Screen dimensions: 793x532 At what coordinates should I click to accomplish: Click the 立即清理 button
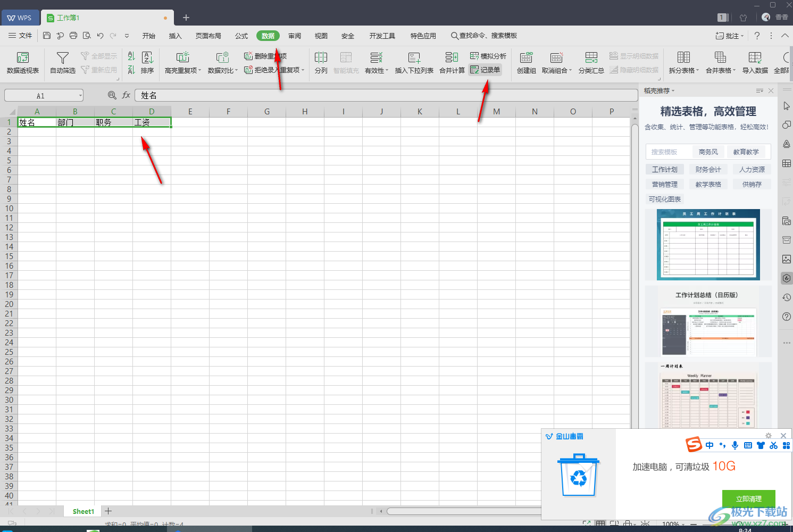(748, 498)
